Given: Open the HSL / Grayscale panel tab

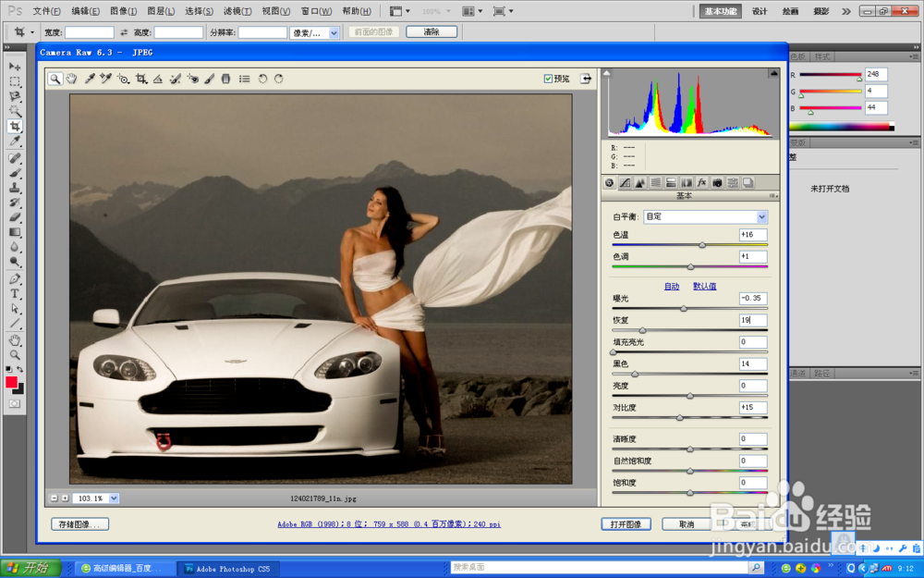Looking at the screenshot, I should click(655, 183).
